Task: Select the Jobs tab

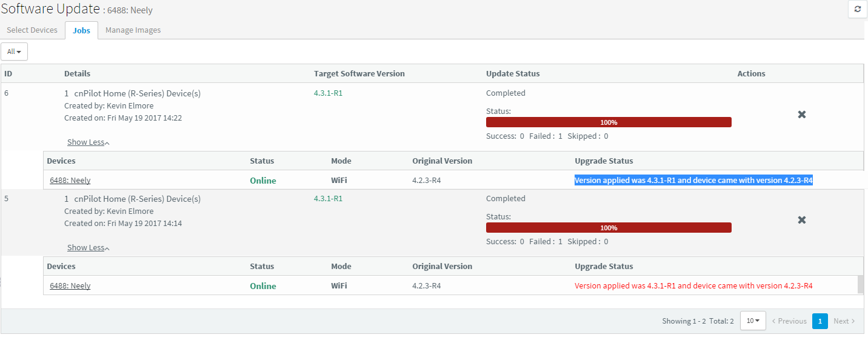Action: coord(81,30)
